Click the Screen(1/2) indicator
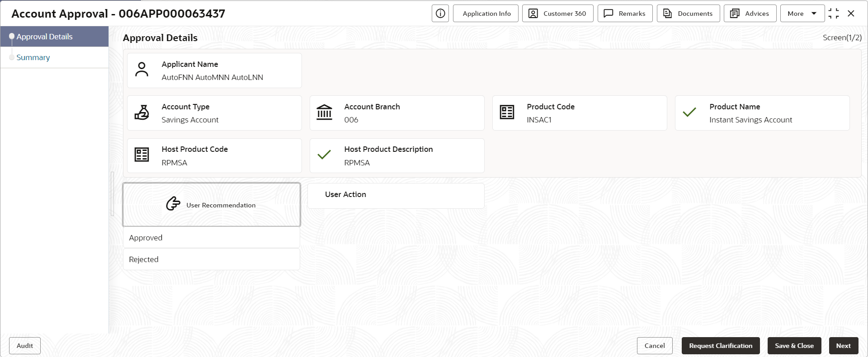Screen dimensions: 868x357 click(842, 38)
